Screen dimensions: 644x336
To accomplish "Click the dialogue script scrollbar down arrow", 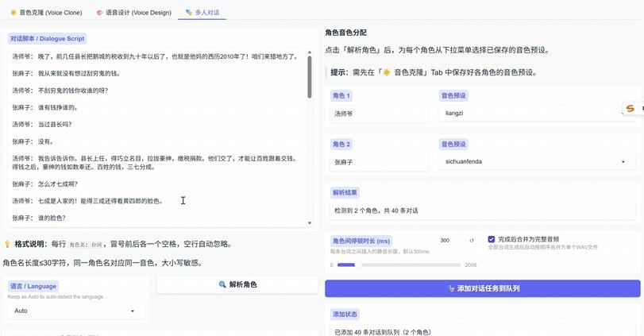I will tap(310, 223).
